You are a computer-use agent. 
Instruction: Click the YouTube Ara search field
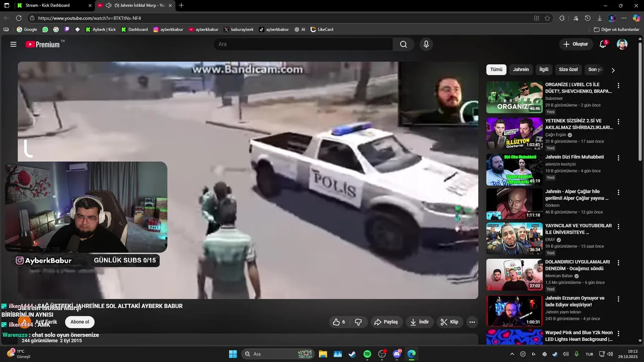click(303, 44)
